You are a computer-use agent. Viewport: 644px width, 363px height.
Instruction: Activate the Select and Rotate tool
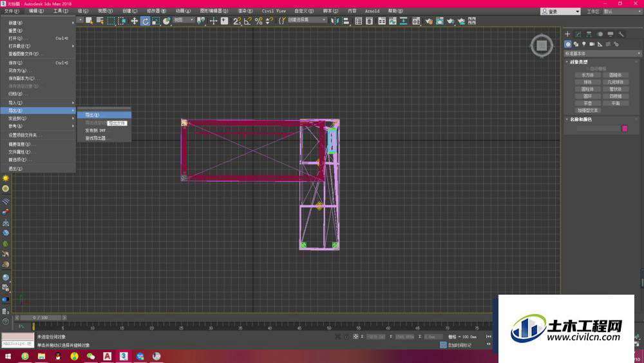coord(145,21)
